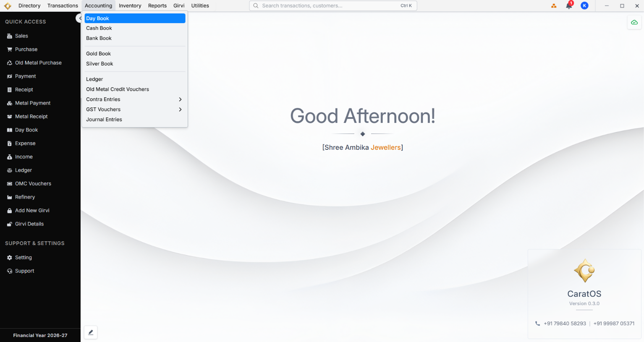Image resolution: width=644 pixels, height=342 pixels.
Task: Click the Old Metal Purchase recycle icon
Action: click(10, 63)
